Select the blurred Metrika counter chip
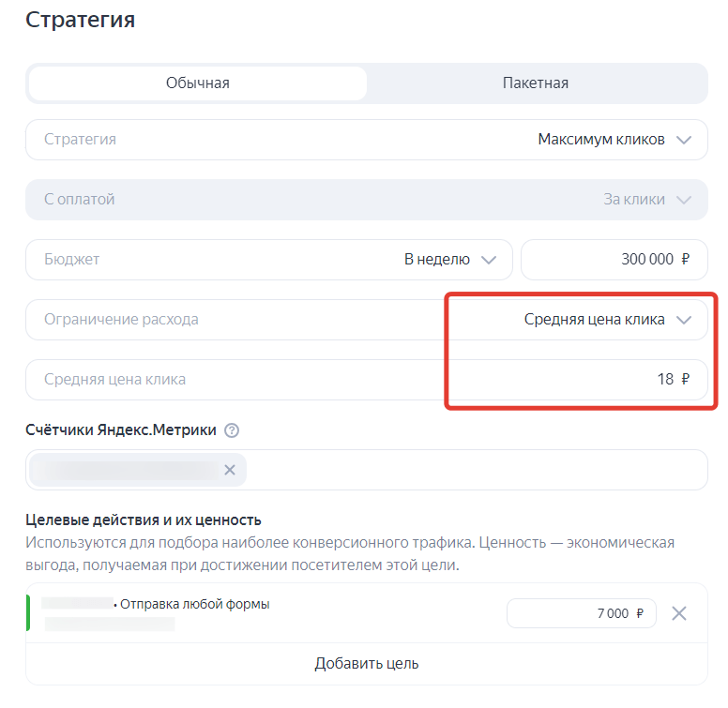Viewport: 728px width, 708px height. (126, 470)
